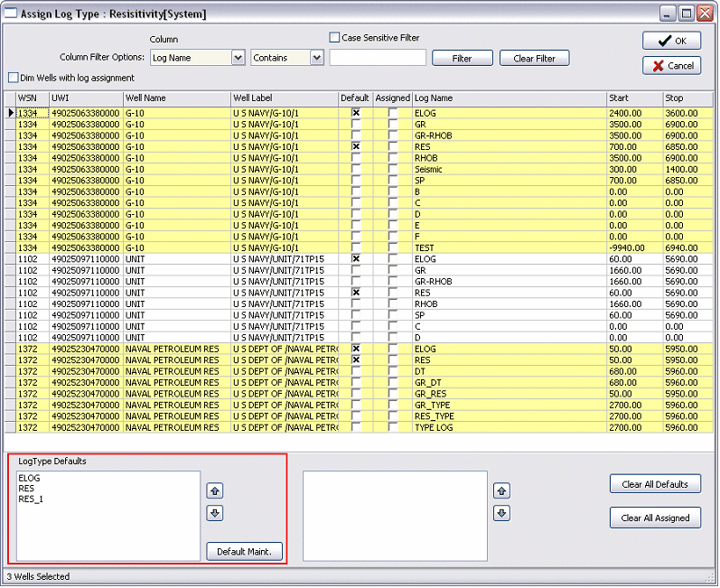Open the Log Name column dropdown
This screenshot has width=720, height=588.
(x=238, y=58)
